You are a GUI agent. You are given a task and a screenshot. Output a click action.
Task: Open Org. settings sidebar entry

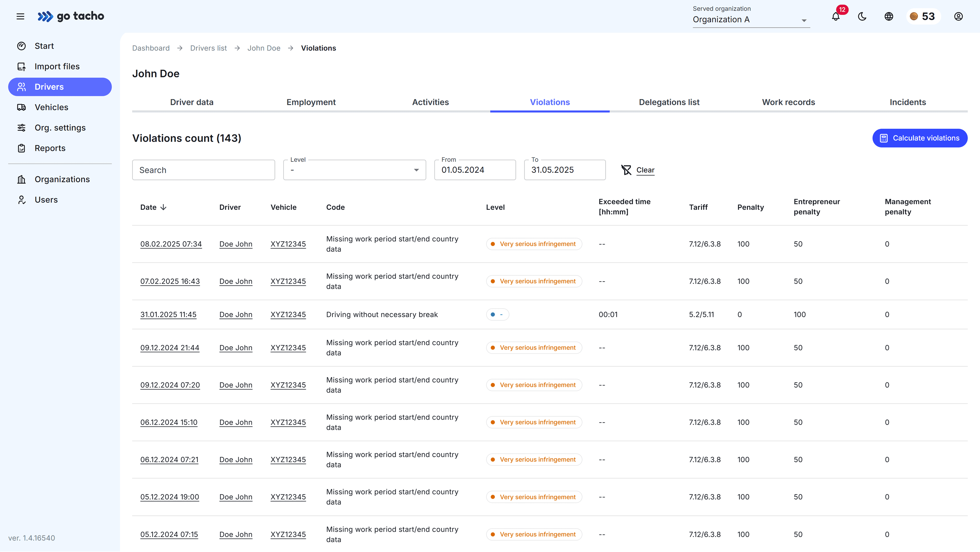(60, 127)
